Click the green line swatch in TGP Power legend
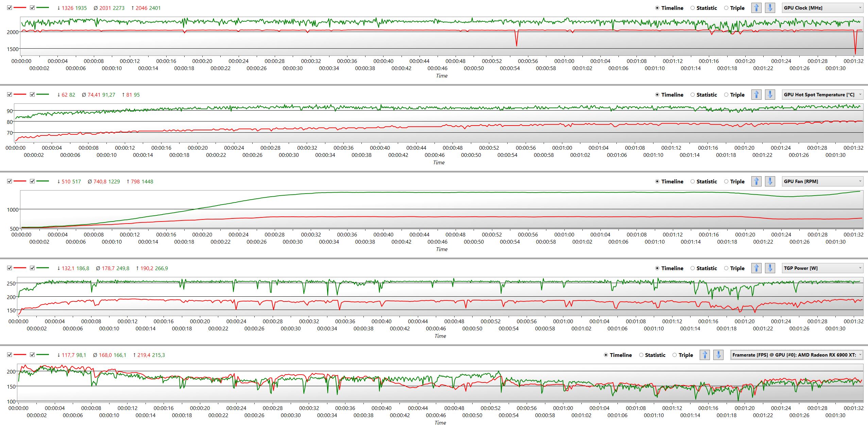Image resolution: width=868 pixels, height=427 pixels. click(43, 268)
